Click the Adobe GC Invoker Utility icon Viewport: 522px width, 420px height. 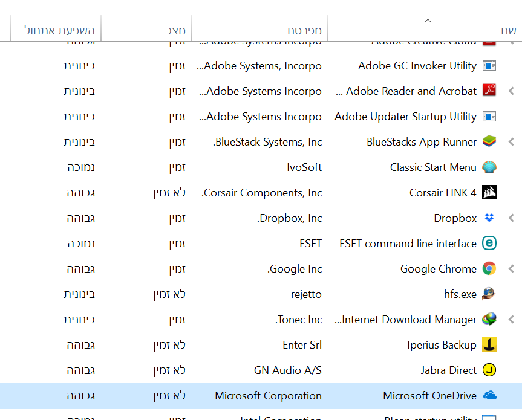489,66
